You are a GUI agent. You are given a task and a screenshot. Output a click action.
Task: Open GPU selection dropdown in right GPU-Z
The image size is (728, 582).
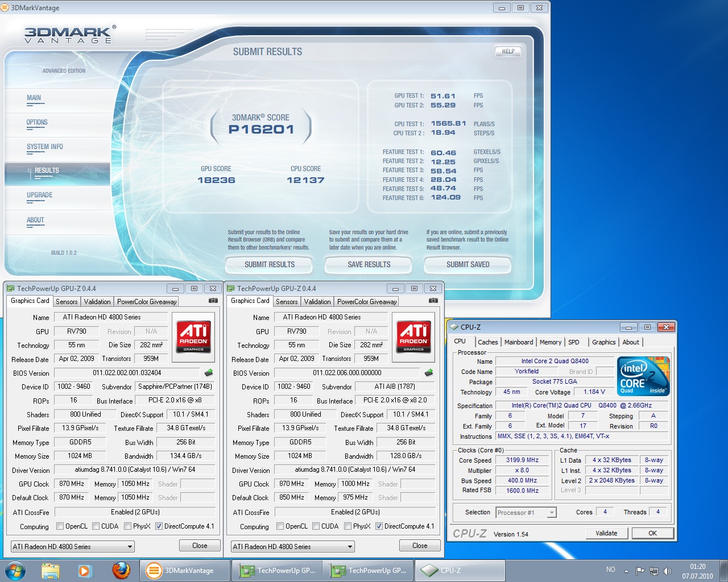click(293, 546)
